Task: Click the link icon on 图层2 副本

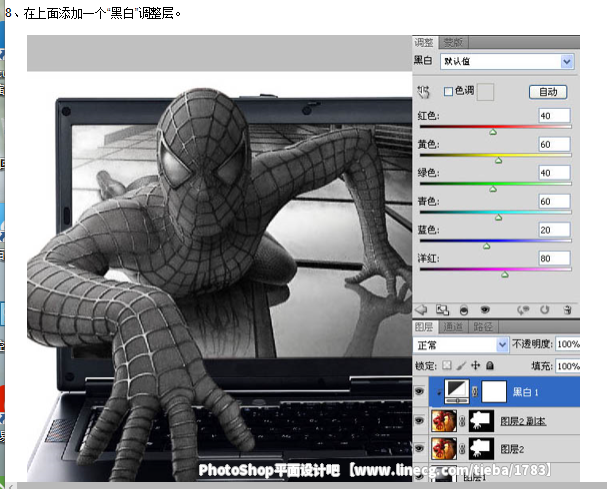Action: [462, 421]
